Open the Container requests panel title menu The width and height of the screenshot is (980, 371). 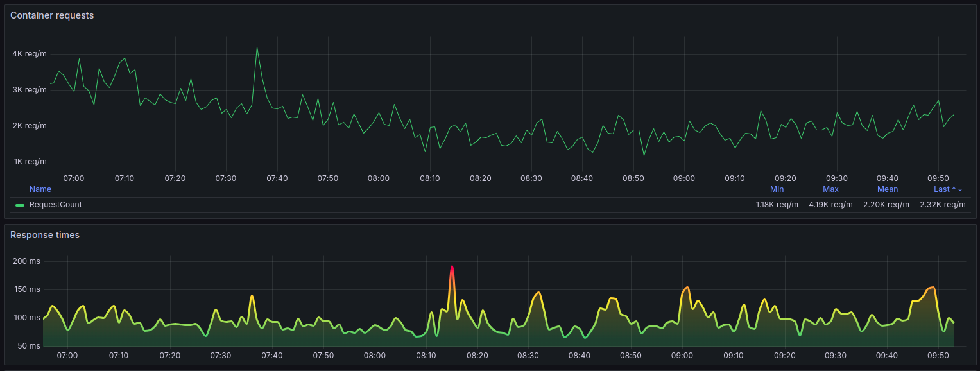point(52,15)
